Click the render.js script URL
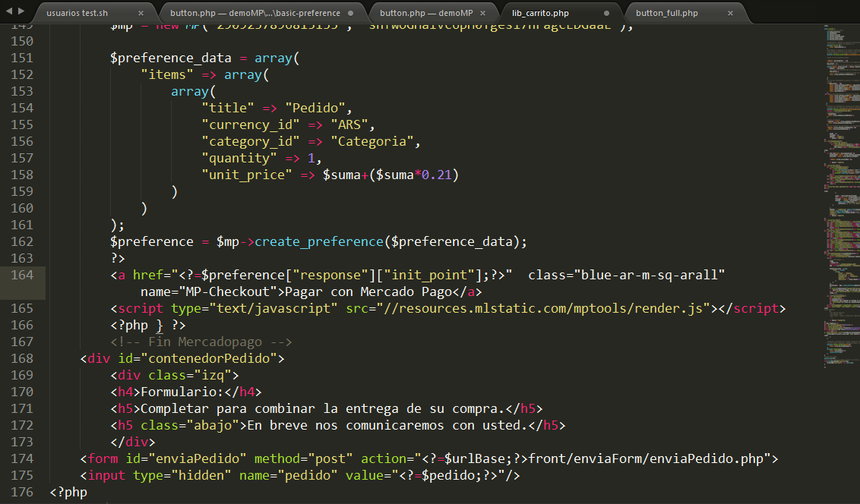This screenshot has height=504, width=860. [x=543, y=308]
